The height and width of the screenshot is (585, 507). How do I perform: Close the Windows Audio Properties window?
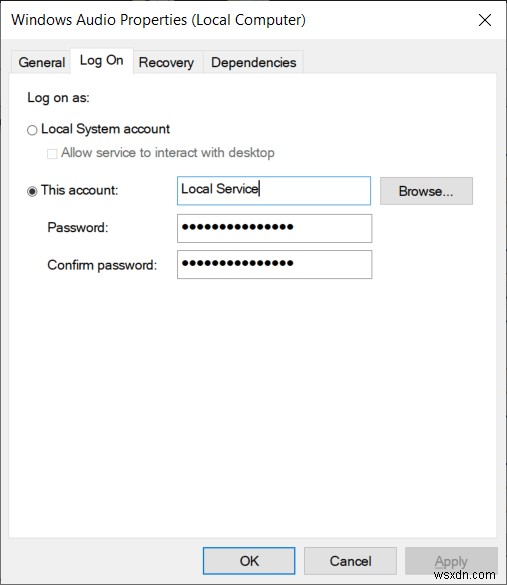485,20
